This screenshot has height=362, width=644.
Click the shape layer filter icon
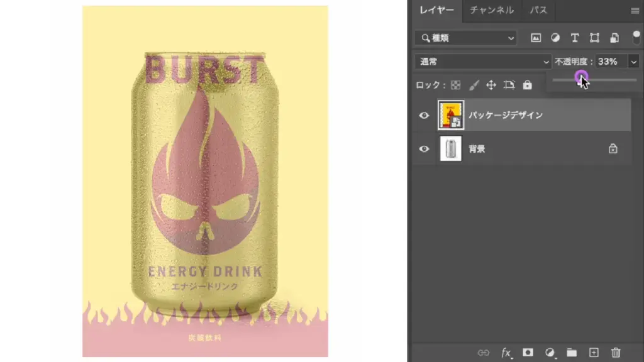(594, 38)
